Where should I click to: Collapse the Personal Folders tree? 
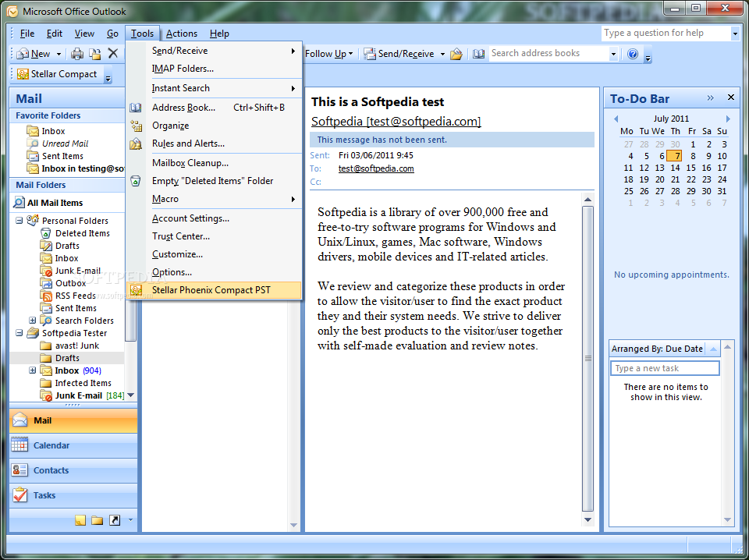[19, 221]
